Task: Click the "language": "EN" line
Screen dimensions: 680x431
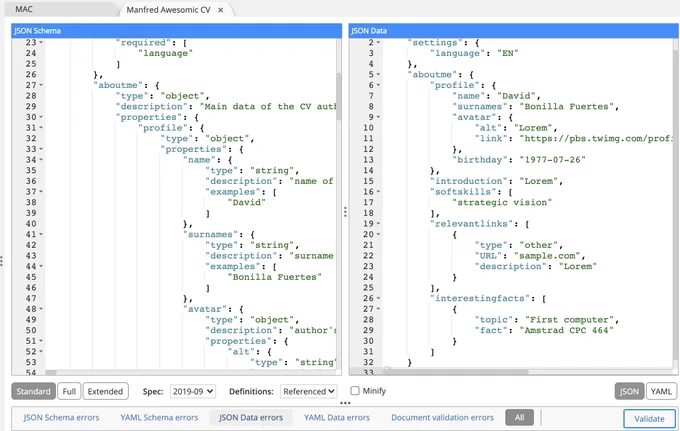Action: coord(474,53)
